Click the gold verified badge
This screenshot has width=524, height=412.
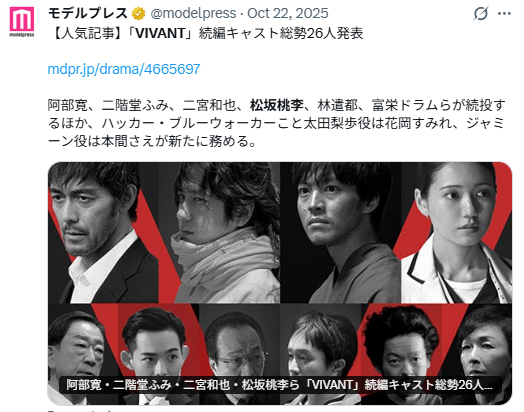pyautogui.click(x=138, y=14)
